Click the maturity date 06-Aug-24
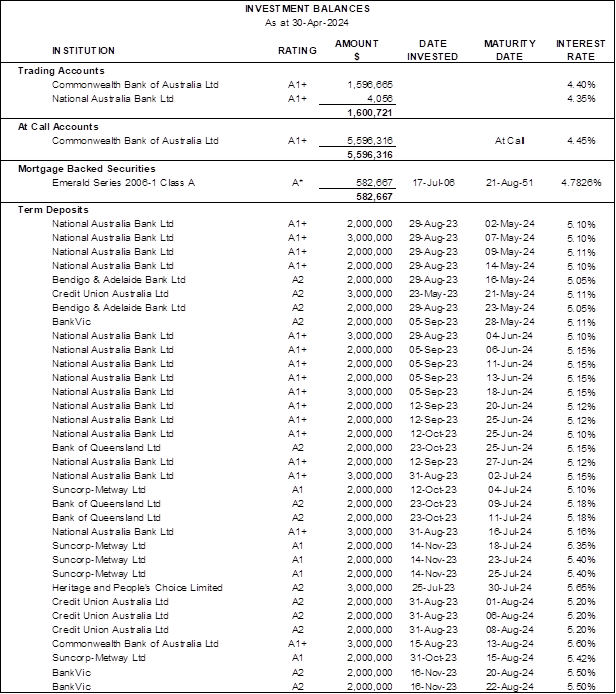The height and width of the screenshot is (694, 616). pos(509,616)
